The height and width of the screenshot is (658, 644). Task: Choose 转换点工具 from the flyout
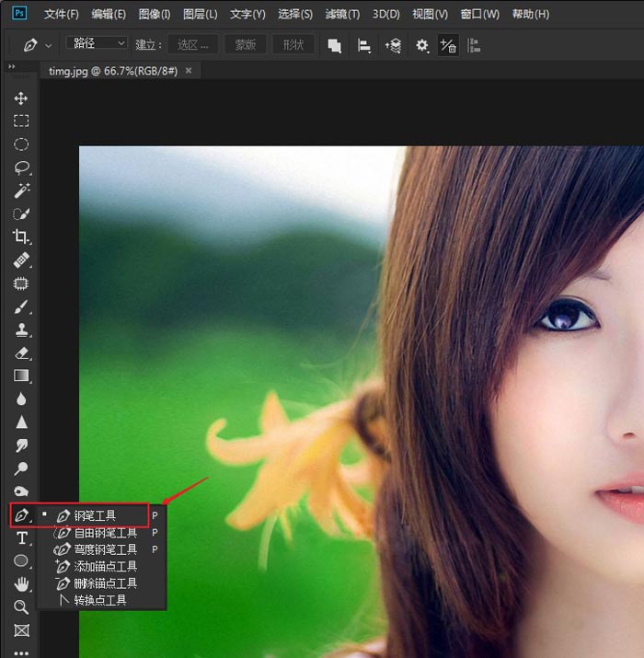click(99, 600)
